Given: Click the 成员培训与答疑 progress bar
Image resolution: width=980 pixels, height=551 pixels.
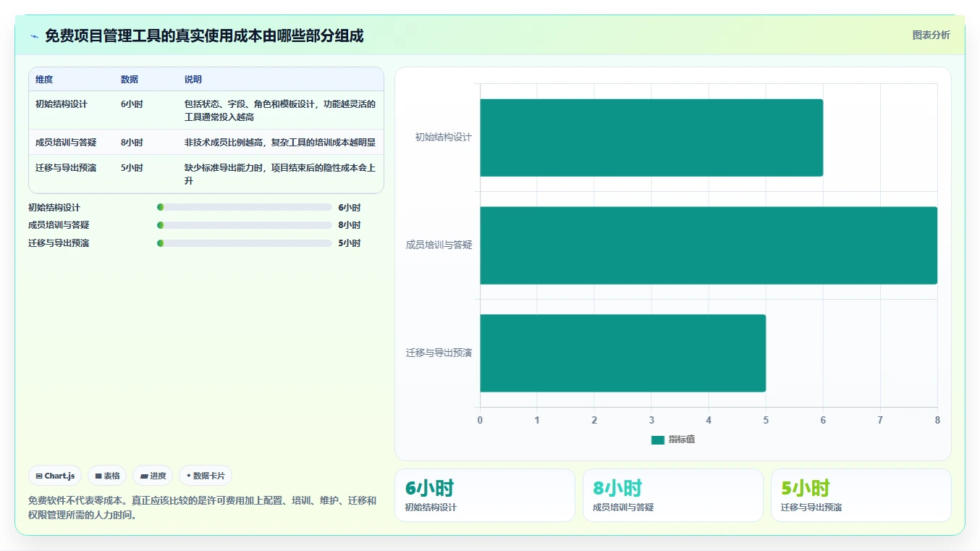Looking at the screenshot, I should pos(245,225).
